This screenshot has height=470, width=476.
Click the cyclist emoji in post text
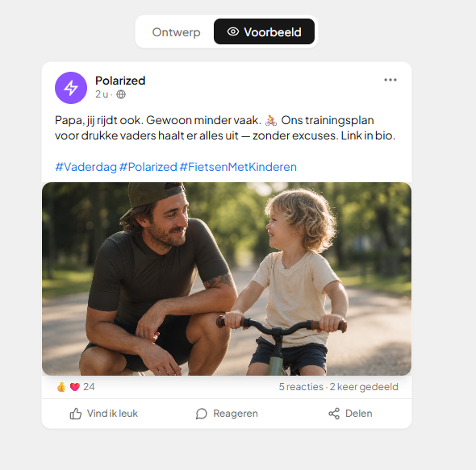[x=271, y=120]
